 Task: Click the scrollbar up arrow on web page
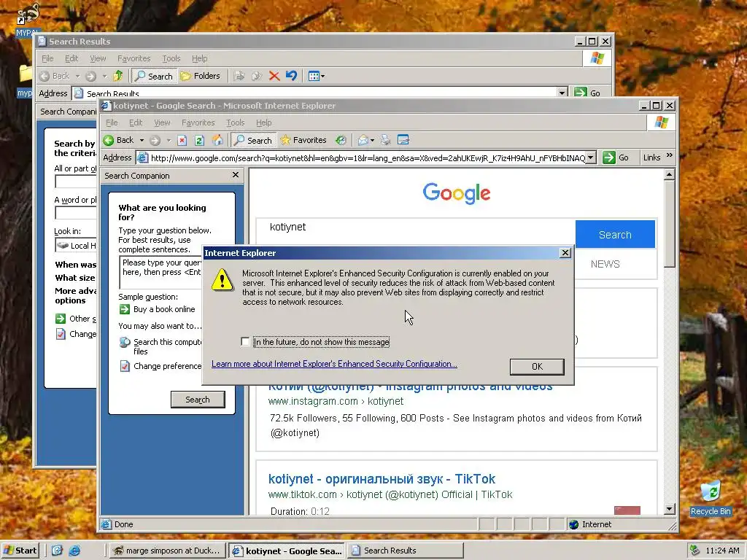[669, 175]
